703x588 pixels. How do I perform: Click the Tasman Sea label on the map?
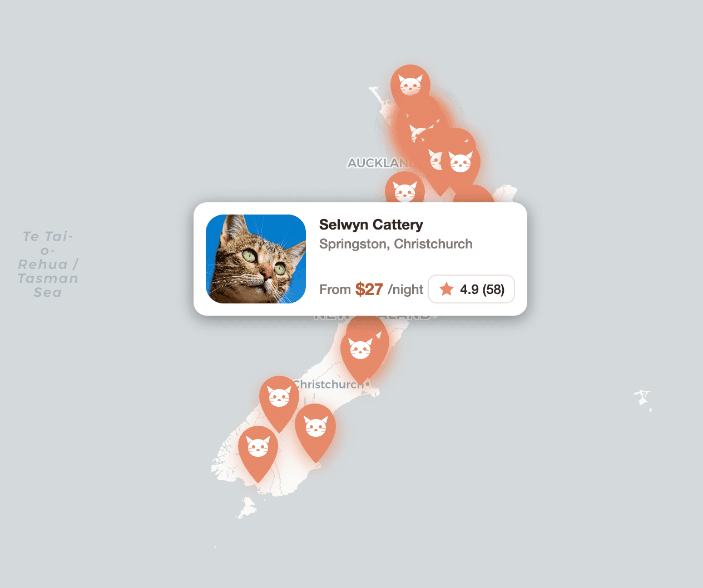pos(48,264)
